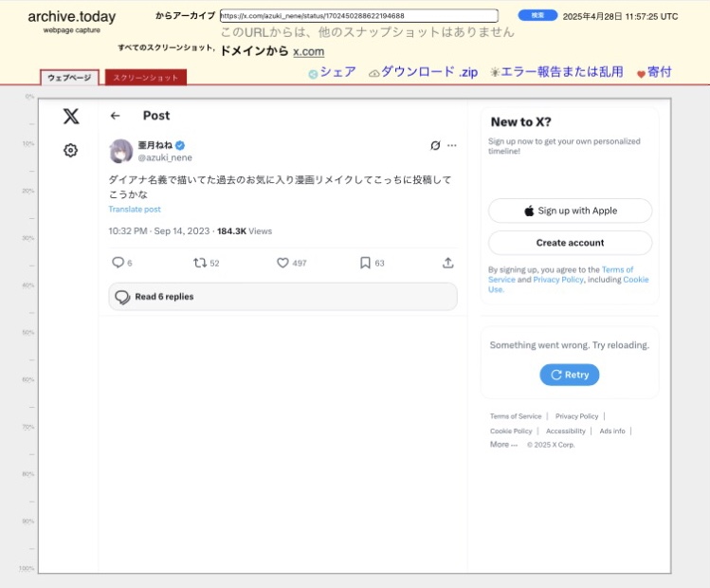Open the settings gear icon
Viewport: 710px width, 588px height.
pos(71,151)
